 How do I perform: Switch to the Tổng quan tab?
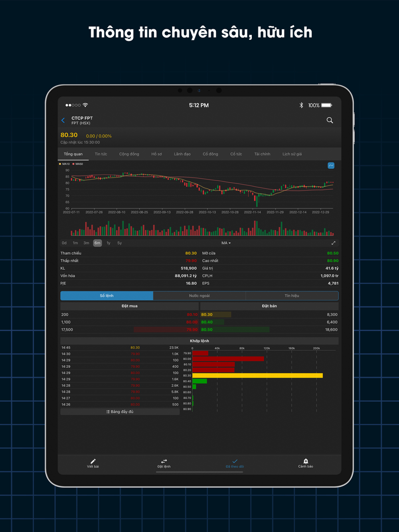point(73,154)
